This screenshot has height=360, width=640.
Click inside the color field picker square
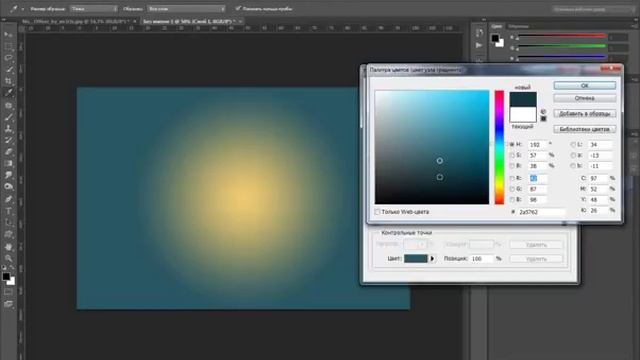(432, 147)
